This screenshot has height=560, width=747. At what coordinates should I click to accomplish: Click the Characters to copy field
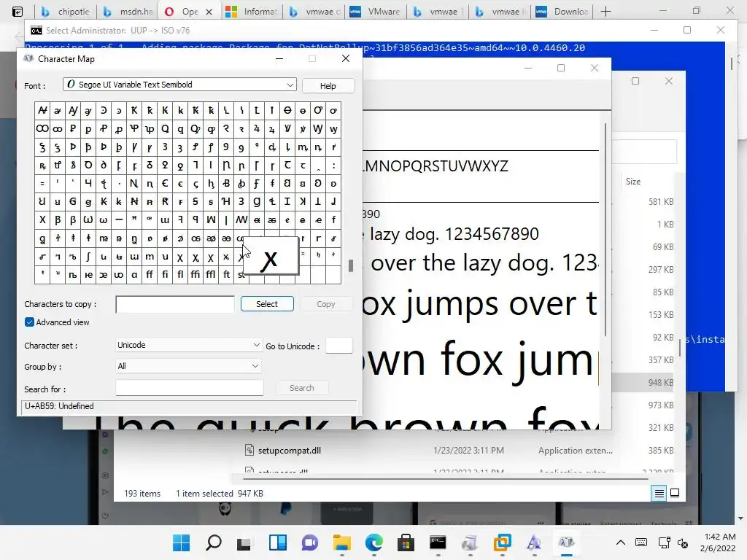click(175, 304)
